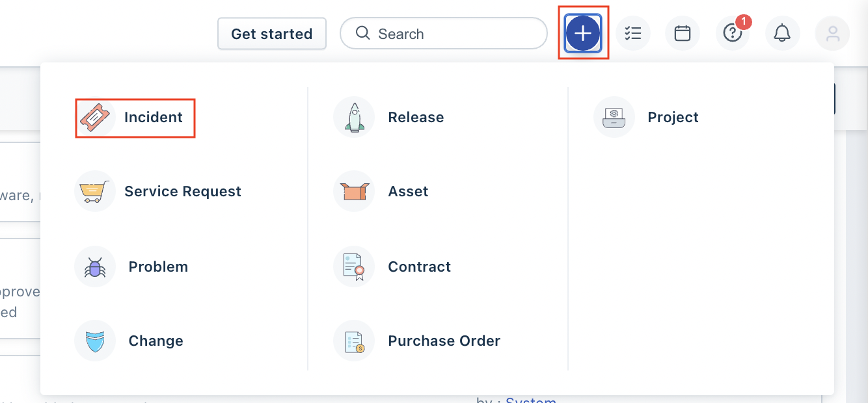Open the user profile avatar
Viewport: 868px width, 403px height.
(x=832, y=32)
